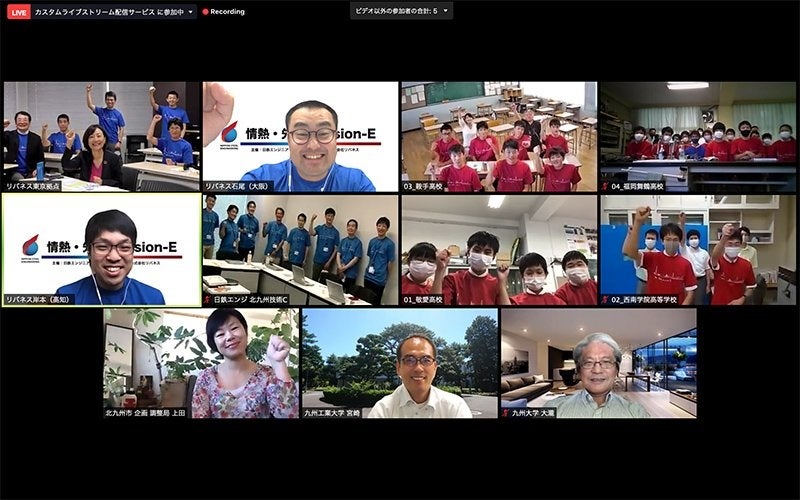Select the 01_敬愛高校 video tile
800x500 pixels.
point(499,250)
